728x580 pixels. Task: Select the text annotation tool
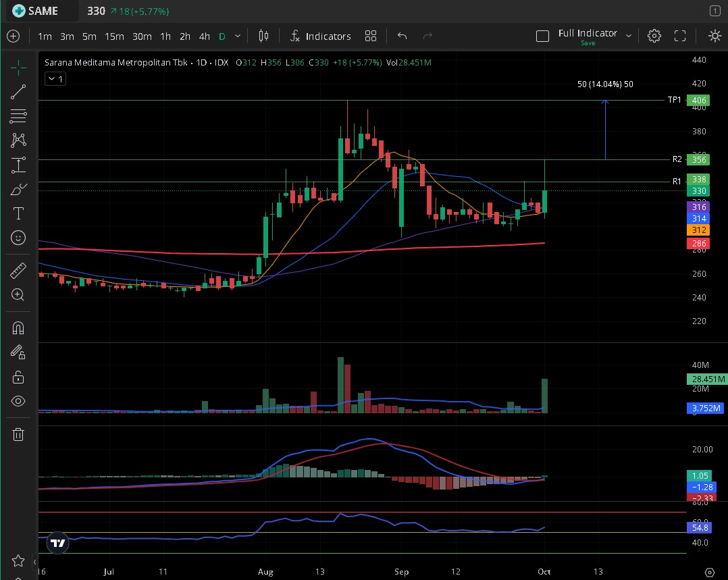18,213
